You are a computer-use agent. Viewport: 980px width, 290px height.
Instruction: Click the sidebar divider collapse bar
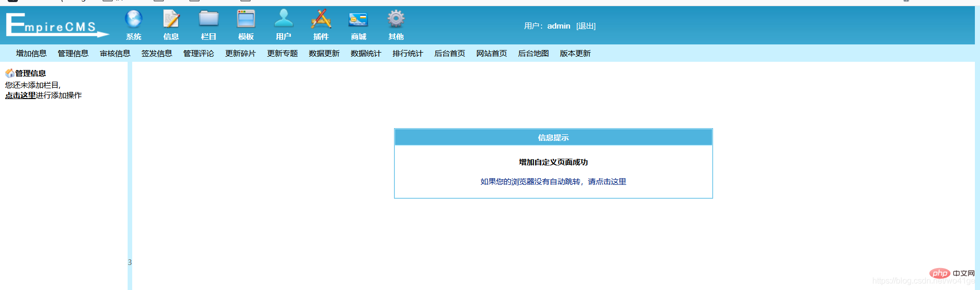click(x=130, y=262)
